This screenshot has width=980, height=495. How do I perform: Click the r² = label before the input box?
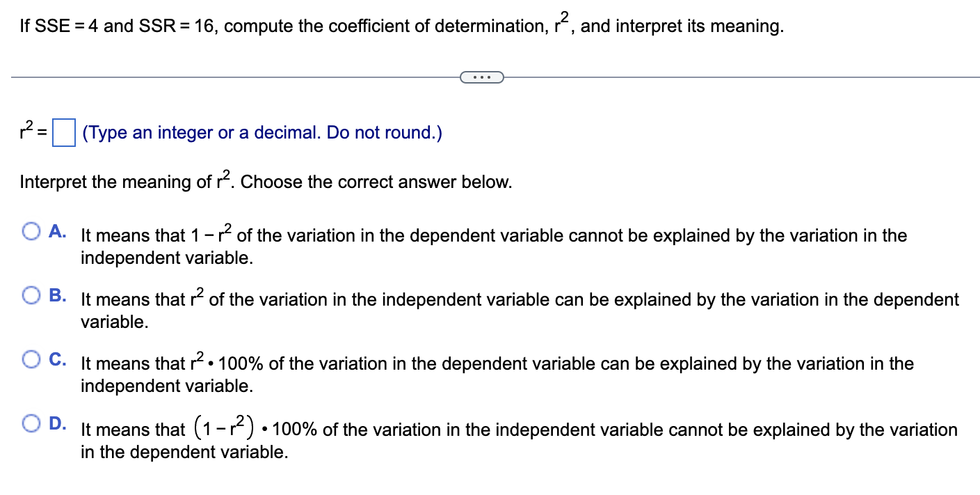[31, 131]
